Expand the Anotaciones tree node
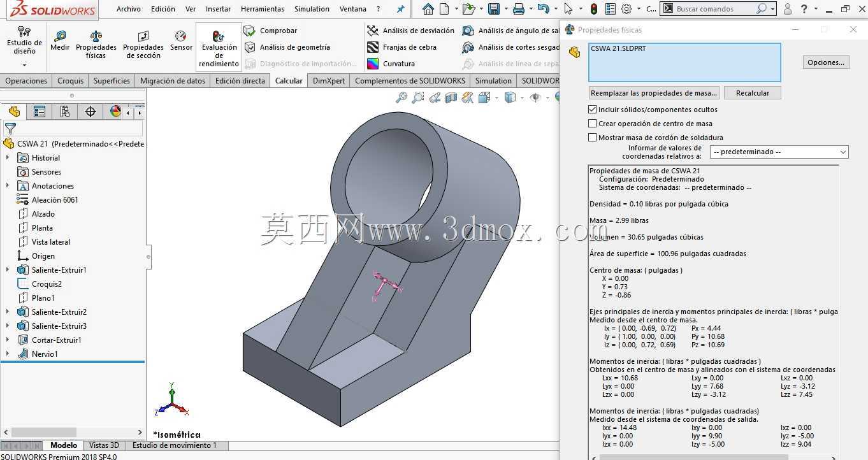This screenshot has height=460, width=868. (8, 186)
